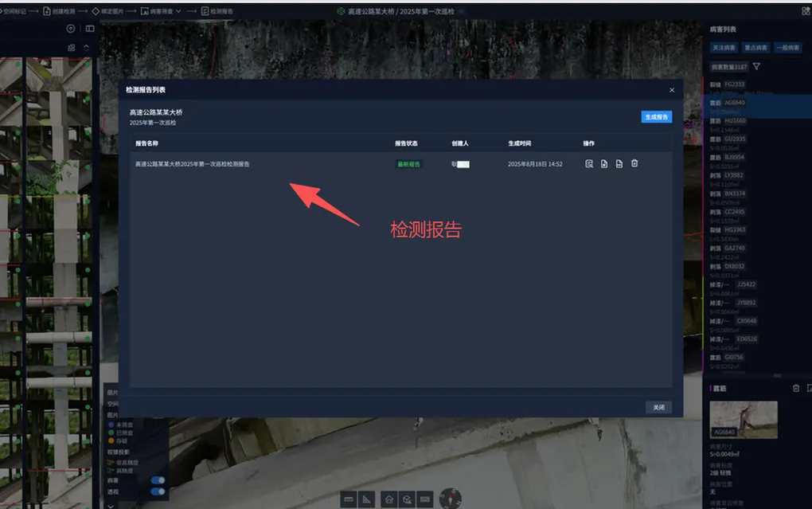Select the ruler measurement tool in bottom toolbar
Viewport: 812px width, 509px height.
(x=349, y=499)
